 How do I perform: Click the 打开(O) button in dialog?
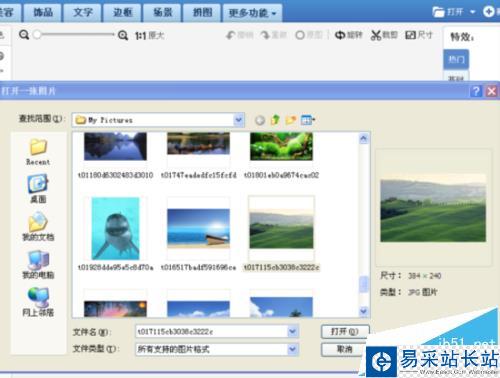coord(345,332)
